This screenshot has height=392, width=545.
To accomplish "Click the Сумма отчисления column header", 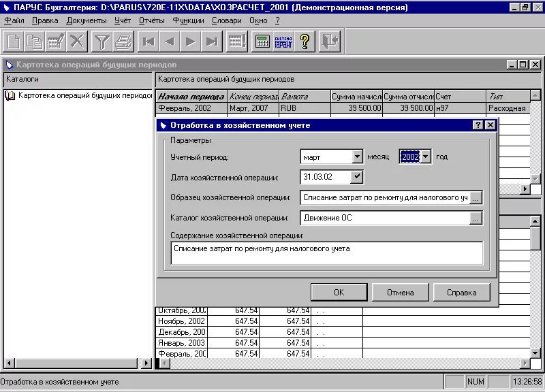I will (408, 97).
